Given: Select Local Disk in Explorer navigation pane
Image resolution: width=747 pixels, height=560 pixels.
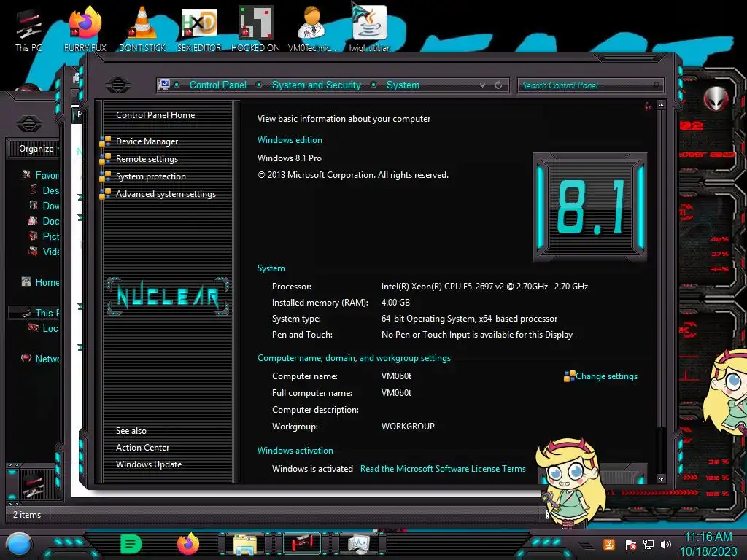Looking at the screenshot, I should click(50, 328).
